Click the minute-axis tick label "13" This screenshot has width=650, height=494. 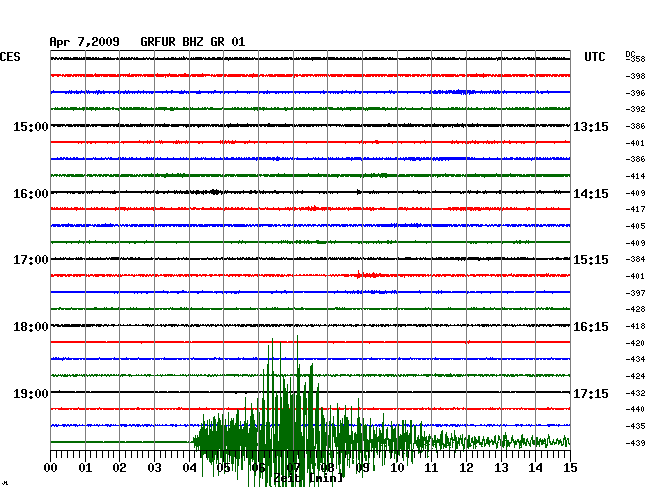(501, 468)
